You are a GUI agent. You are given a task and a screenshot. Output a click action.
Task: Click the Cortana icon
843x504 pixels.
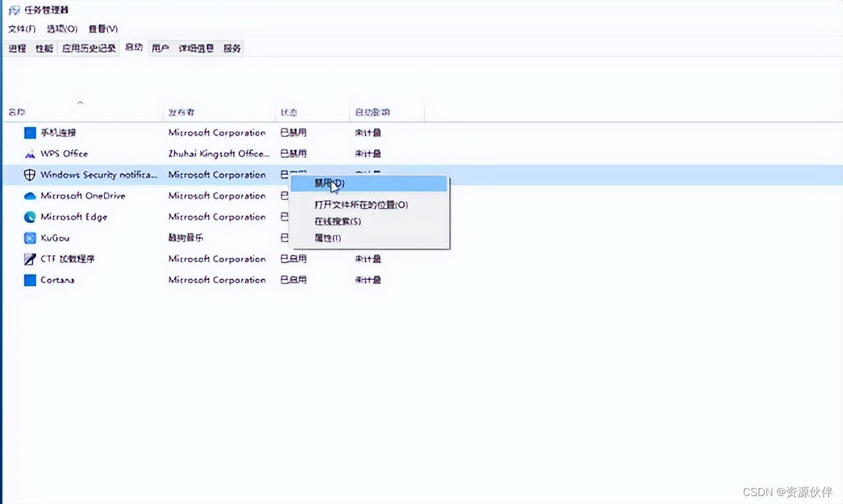coord(30,280)
